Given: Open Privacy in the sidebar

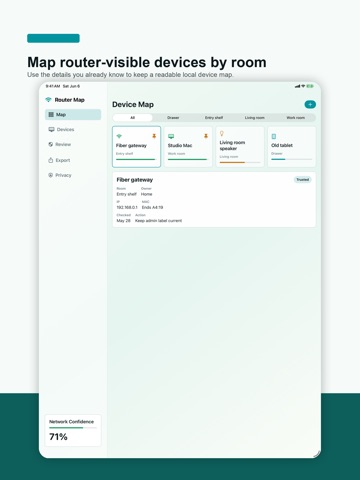Looking at the screenshot, I should tap(73, 175).
